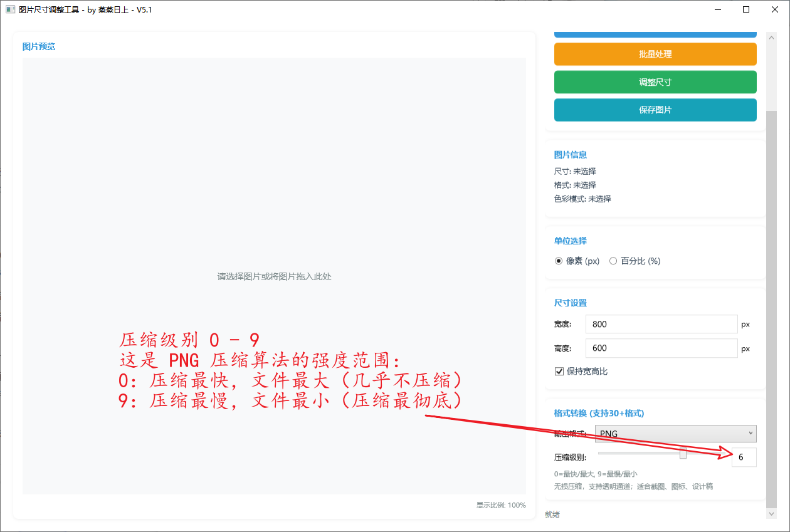
Task: Click the orange 批量处理 button
Action: pyautogui.click(x=655, y=55)
